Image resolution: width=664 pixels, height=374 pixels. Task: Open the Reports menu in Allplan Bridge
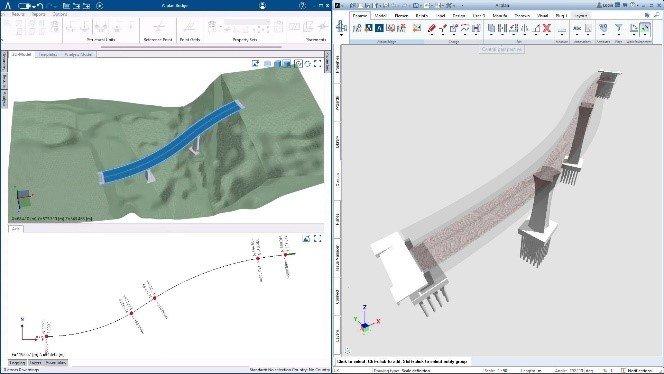click(x=39, y=14)
